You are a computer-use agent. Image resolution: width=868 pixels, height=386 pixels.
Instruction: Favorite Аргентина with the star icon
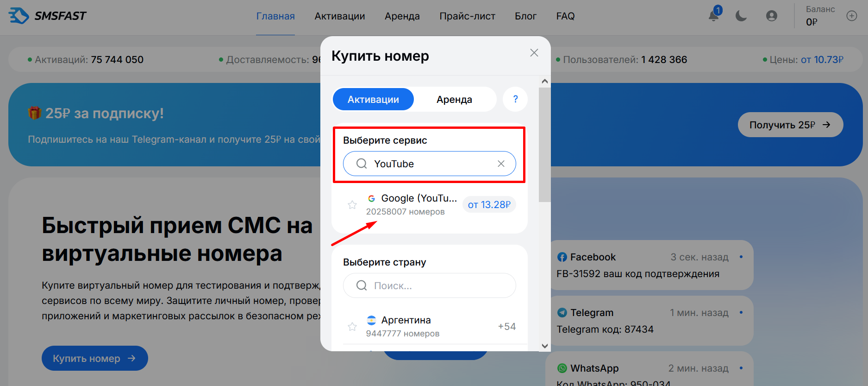coord(352,327)
